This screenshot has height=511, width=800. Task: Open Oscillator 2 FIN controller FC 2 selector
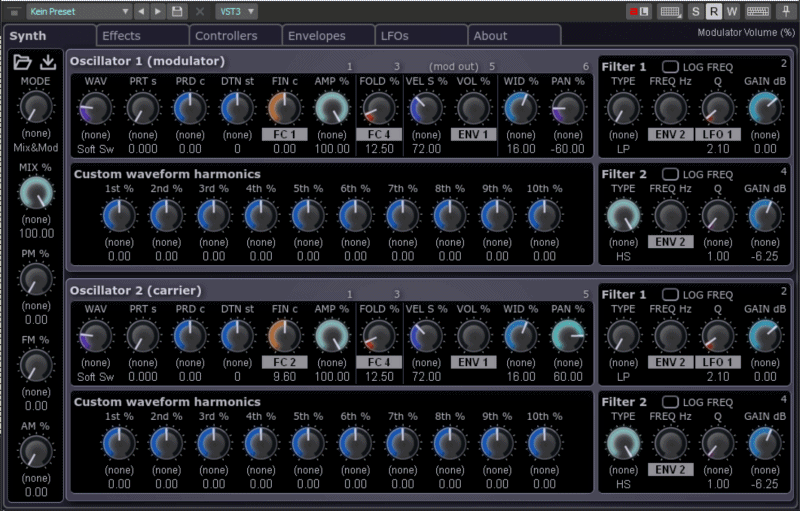(284, 363)
